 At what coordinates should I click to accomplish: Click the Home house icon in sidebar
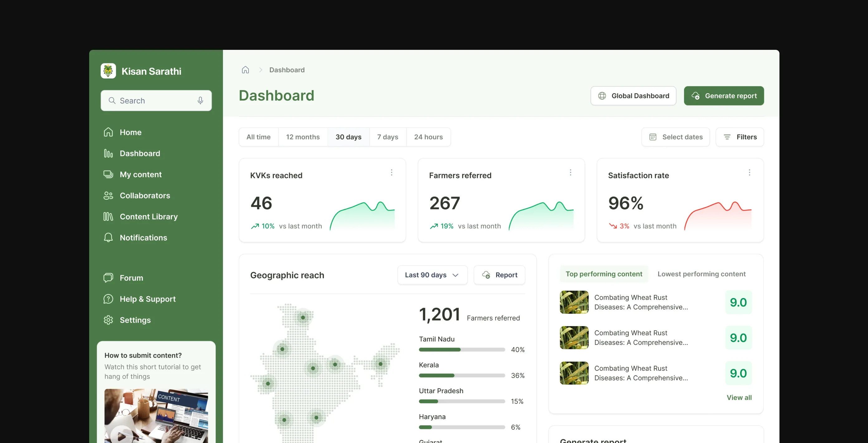(x=108, y=132)
